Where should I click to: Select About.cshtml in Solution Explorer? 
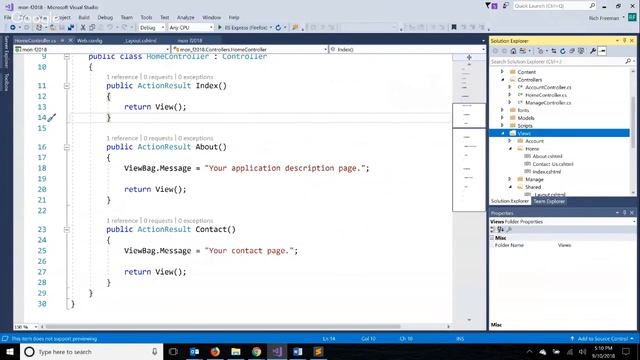[x=547, y=156]
